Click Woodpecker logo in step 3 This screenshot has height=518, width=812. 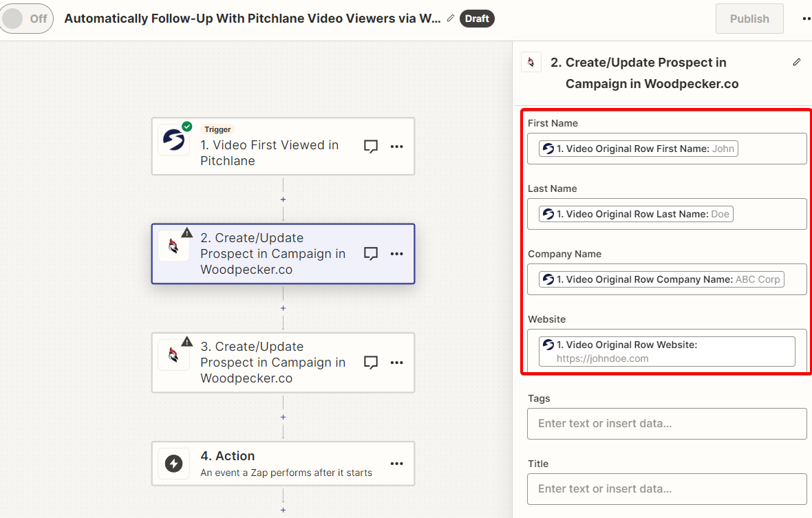(x=173, y=355)
